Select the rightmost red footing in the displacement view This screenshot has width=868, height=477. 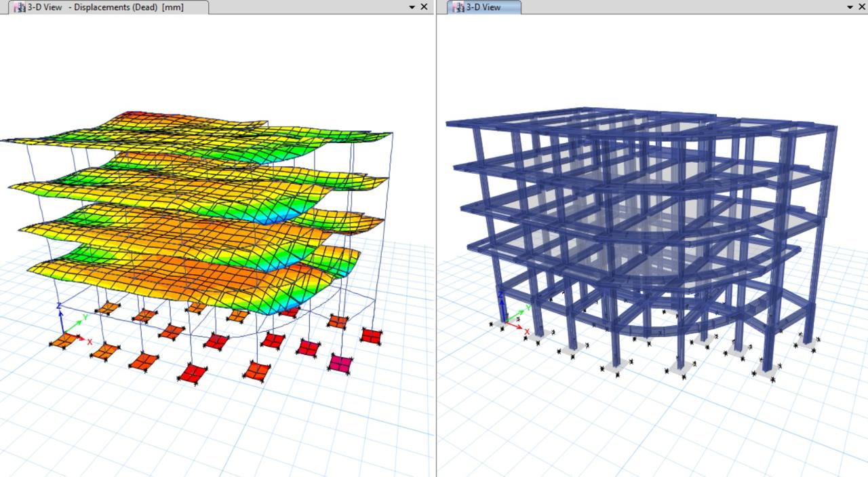[370, 335]
